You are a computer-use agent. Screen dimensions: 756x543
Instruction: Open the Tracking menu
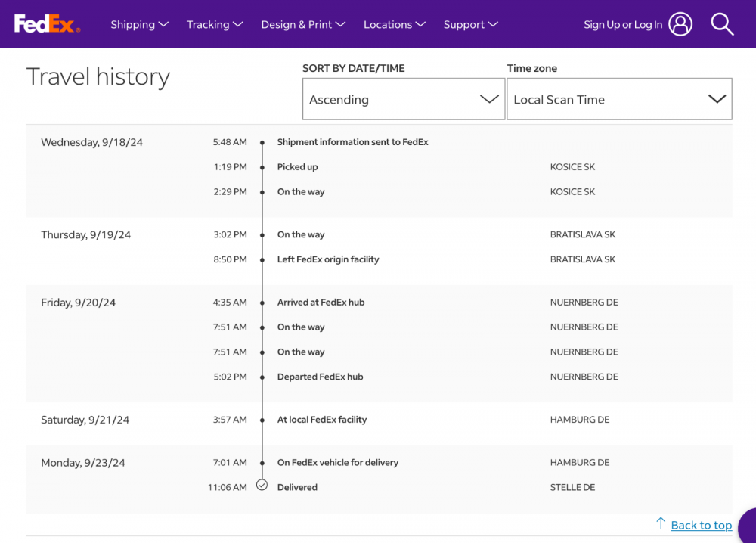(x=215, y=24)
